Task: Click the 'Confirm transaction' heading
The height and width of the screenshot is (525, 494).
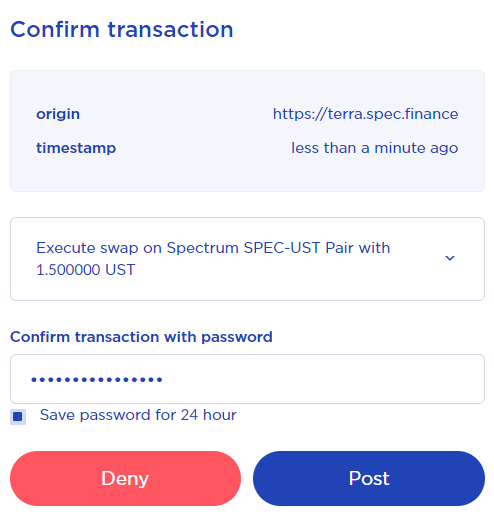Action: [122, 29]
